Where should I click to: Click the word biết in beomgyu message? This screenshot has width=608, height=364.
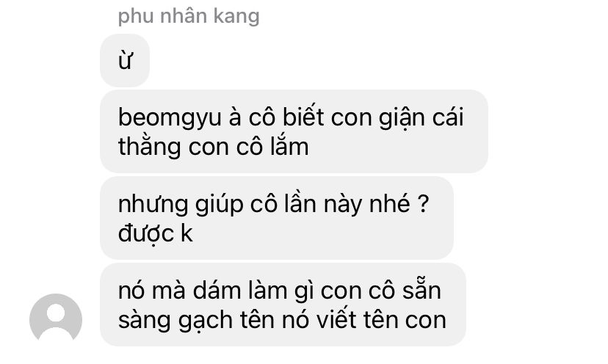303,117
